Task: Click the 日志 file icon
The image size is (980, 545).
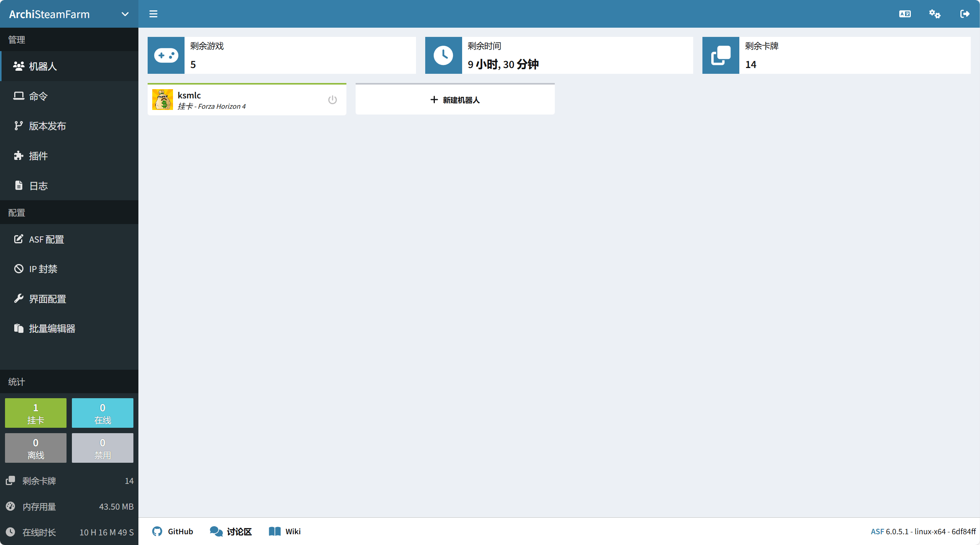Action: pyautogui.click(x=18, y=185)
